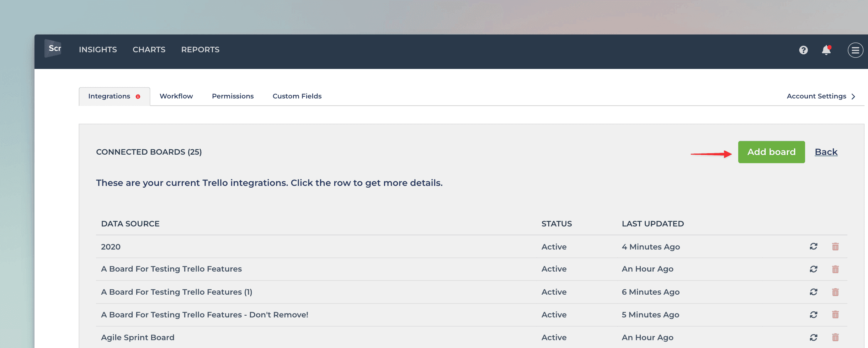Open the 2020 data source row

pos(471,247)
